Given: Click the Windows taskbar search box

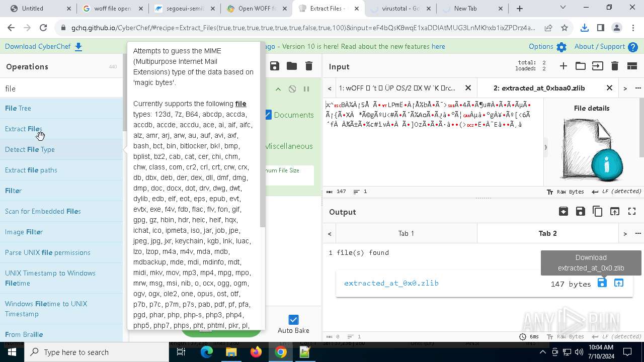Looking at the screenshot, I should click(x=96, y=352).
